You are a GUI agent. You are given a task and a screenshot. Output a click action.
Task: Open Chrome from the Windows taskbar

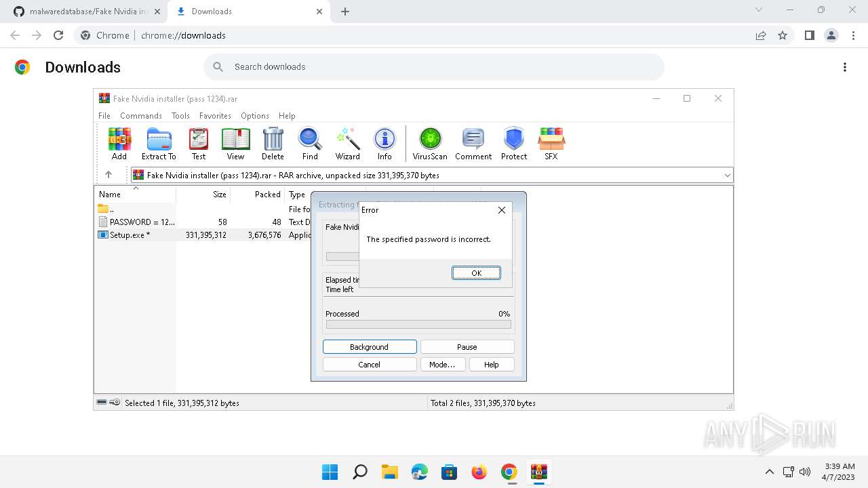[x=509, y=472]
